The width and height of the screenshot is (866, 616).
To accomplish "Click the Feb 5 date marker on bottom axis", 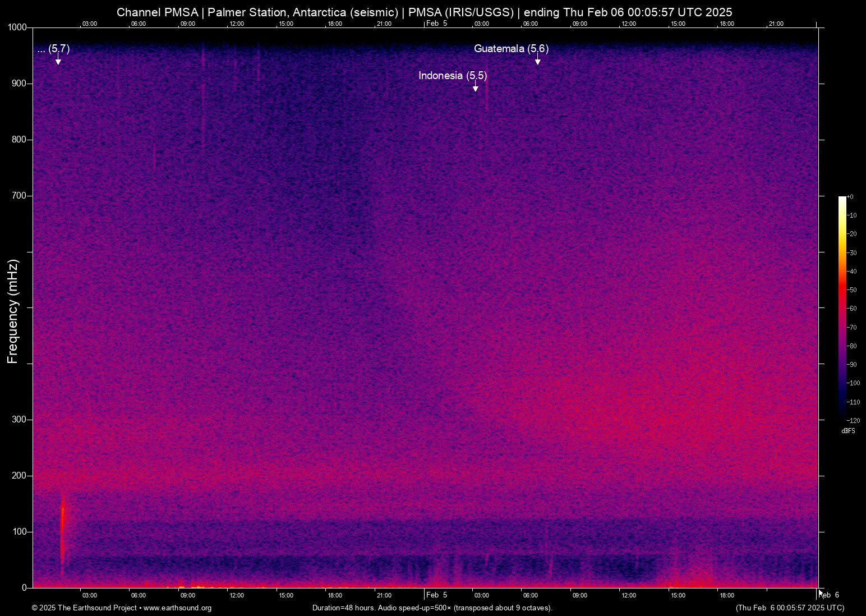I will [x=436, y=595].
